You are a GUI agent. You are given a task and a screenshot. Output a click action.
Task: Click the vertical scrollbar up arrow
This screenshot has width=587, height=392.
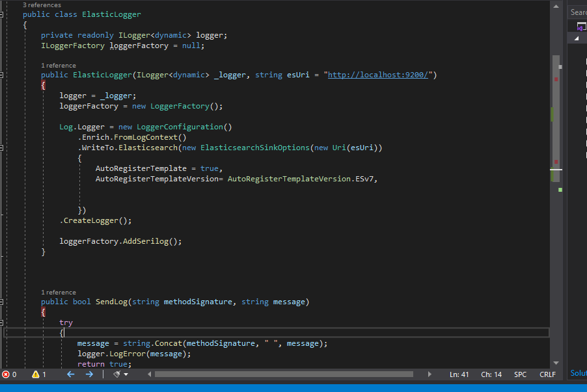tap(556, 7)
